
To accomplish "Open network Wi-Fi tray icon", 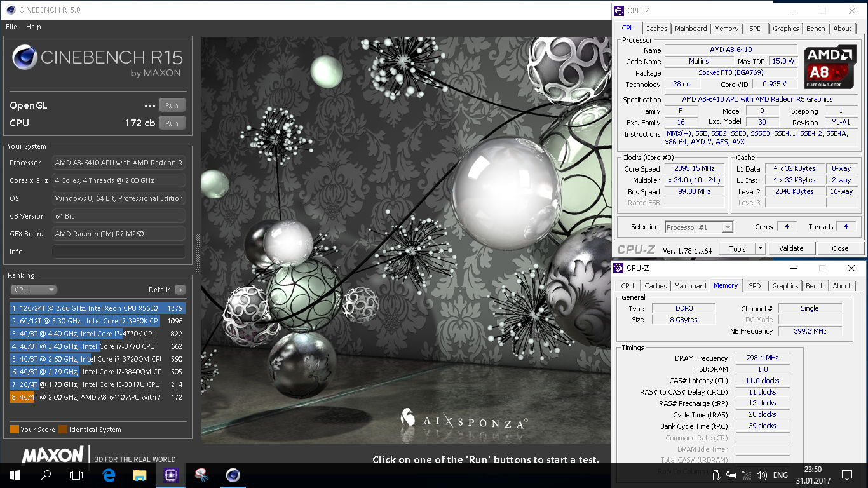I will [747, 475].
